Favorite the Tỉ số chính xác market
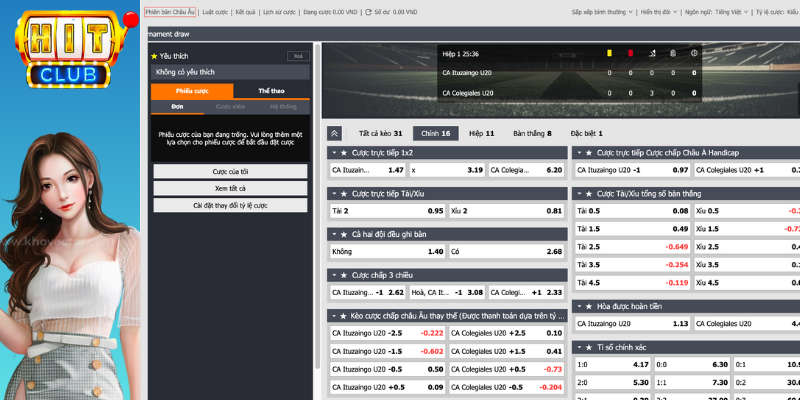The image size is (800, 400). coord(588,346)
